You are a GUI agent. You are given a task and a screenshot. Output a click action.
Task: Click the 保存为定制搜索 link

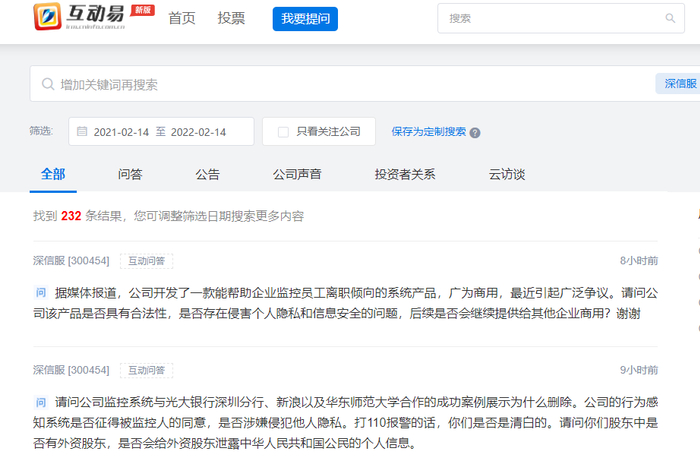pyautogui.click(x=429, y=132)
